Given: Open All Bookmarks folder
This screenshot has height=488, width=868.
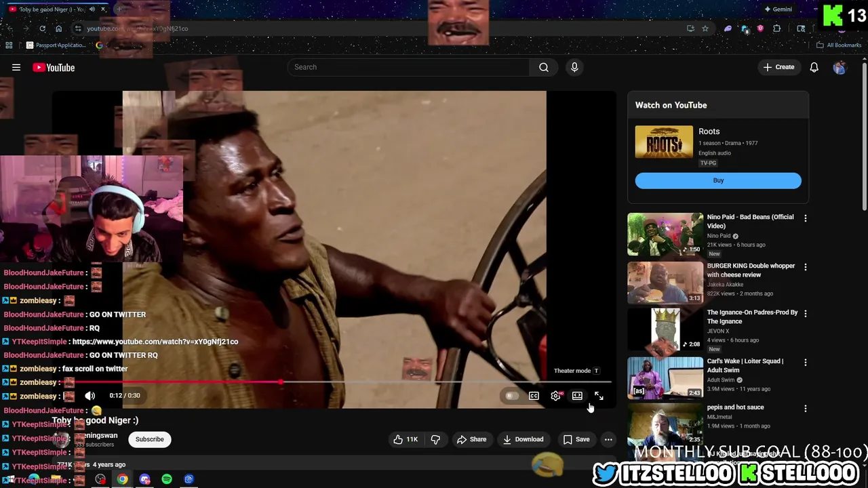Looking at the screenshot, I should (x=838, y=45).
